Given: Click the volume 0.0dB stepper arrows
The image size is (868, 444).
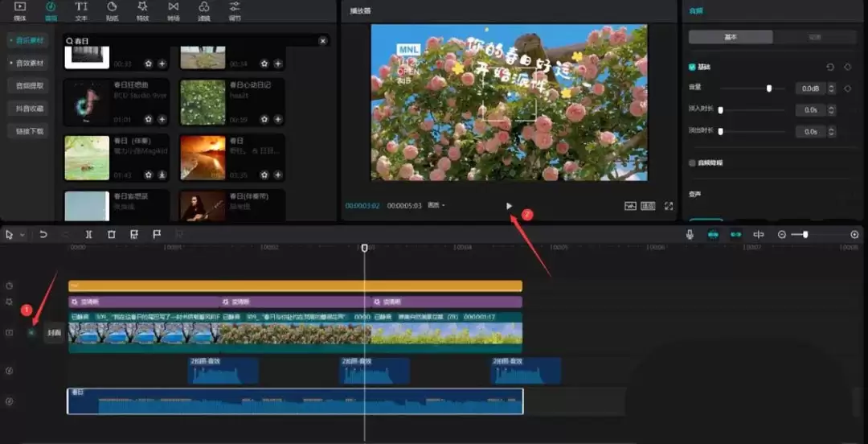Looking at the screenshot, I should (x=831, y=88).
